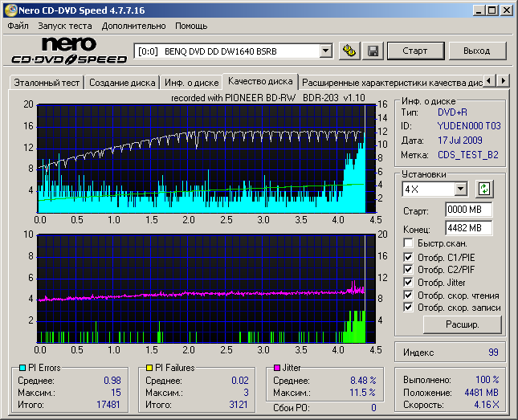518x420 pixels.
Task: Click the Nero app icon in title bar
Action: (10, 10)
